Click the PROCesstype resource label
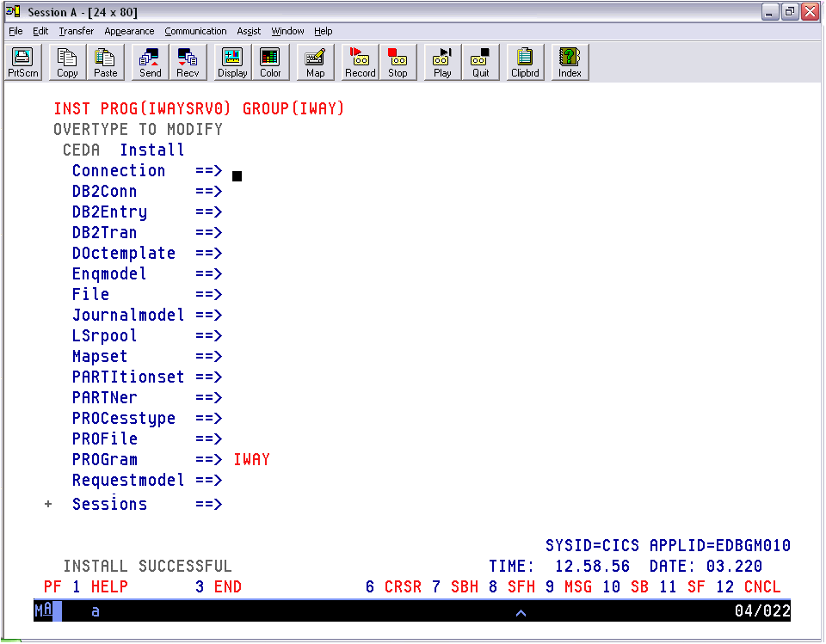Screen dimensions: 826x644 click(x=124, y=419)
